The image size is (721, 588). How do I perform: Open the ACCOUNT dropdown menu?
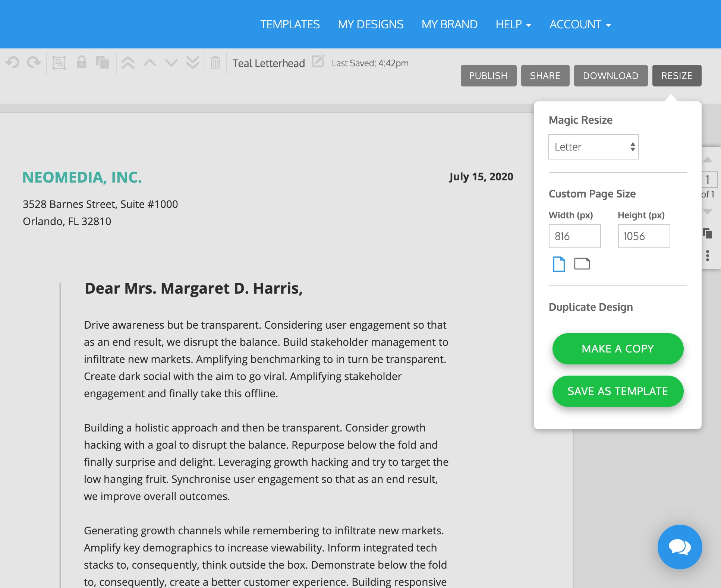(x=579, y=24)
